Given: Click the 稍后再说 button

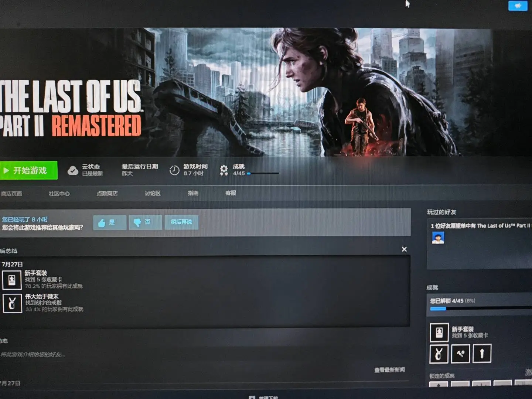Looking at the screenshot, I should click(x=181, y=222).
